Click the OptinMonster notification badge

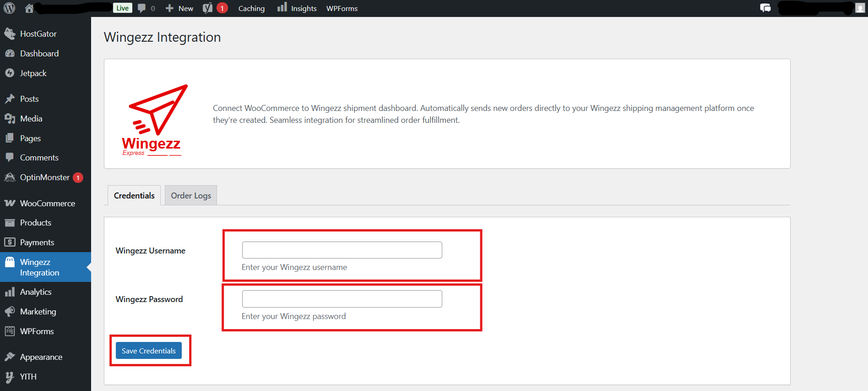click(78, 178)
